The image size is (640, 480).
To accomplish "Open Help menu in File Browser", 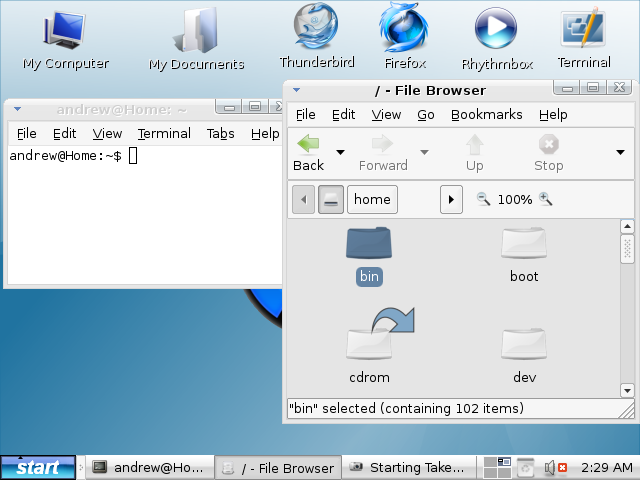I will coord(553,115).
